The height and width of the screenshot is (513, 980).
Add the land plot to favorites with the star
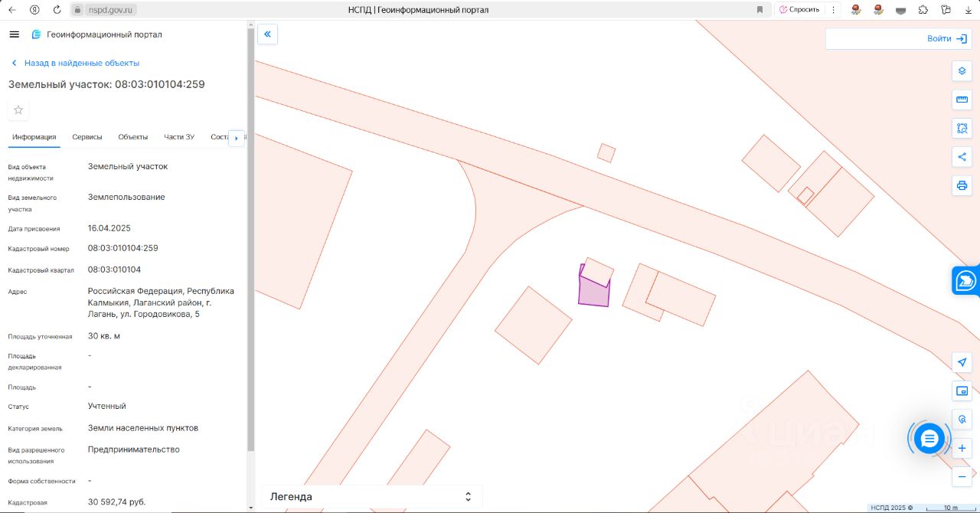pos(18,109)
